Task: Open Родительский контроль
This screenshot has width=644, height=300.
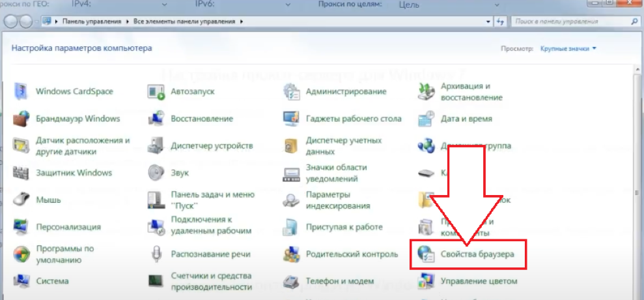Action: pyautogui.click(x=341, y=254)
